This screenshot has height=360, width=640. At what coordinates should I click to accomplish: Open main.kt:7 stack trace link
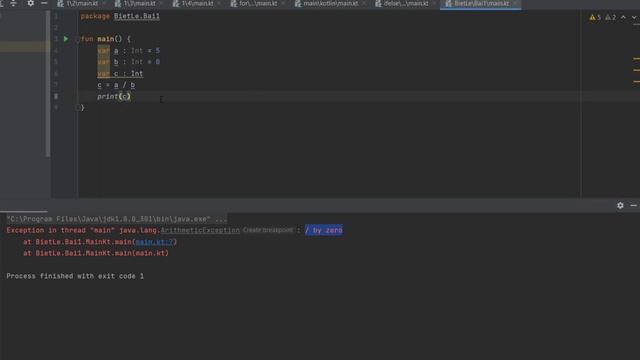[154, 242]
